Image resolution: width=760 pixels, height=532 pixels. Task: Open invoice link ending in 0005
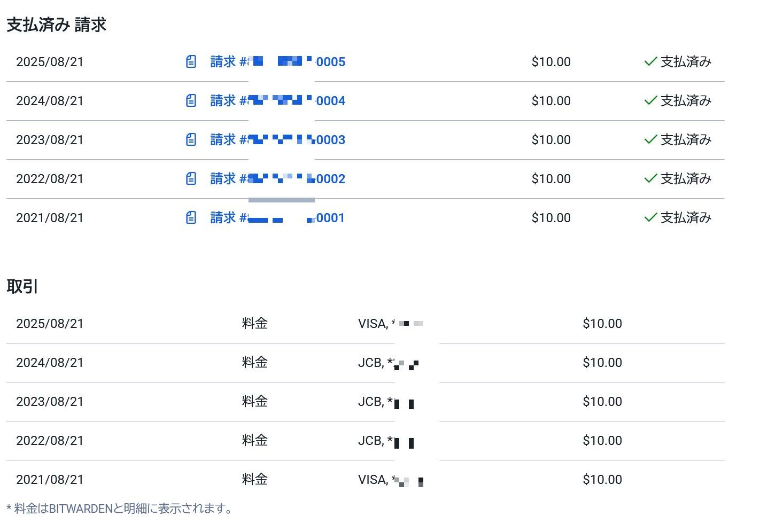[278, 61]
